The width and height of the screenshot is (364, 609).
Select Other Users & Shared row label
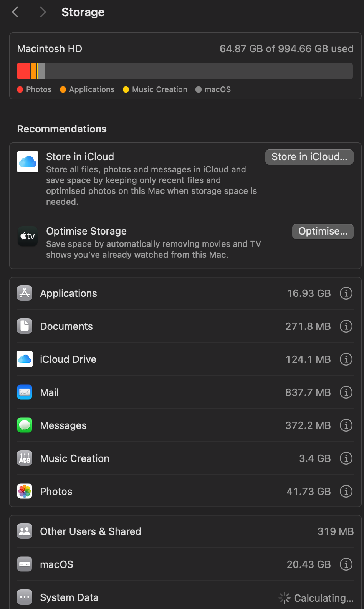[x=91, y=531]
